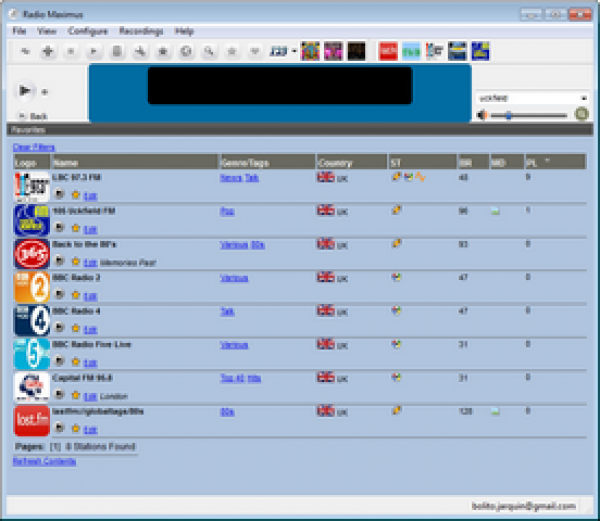Sort by the Name column header
Viewport: 600px width, 521px height.
pos(134,162)
